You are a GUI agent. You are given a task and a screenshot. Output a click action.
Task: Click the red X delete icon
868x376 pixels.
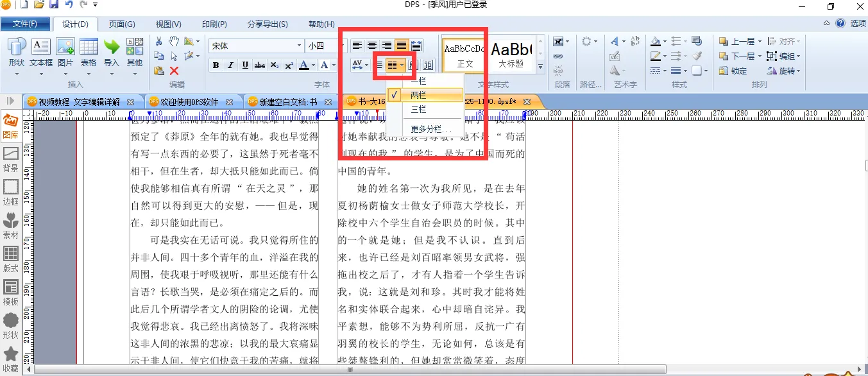point(174,71)
